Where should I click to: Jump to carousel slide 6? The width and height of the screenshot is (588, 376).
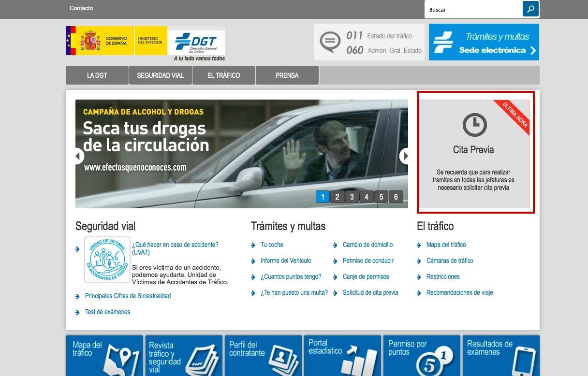(x=396, y=197)
